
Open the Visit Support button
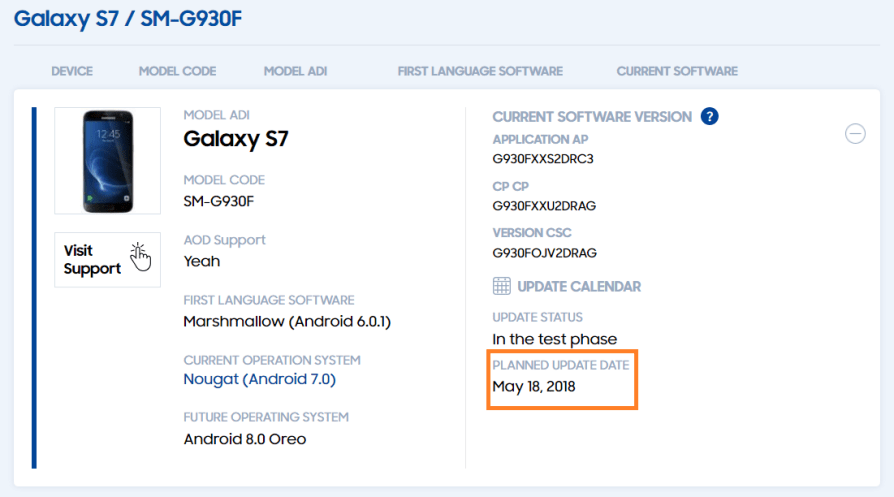point(107,259)
